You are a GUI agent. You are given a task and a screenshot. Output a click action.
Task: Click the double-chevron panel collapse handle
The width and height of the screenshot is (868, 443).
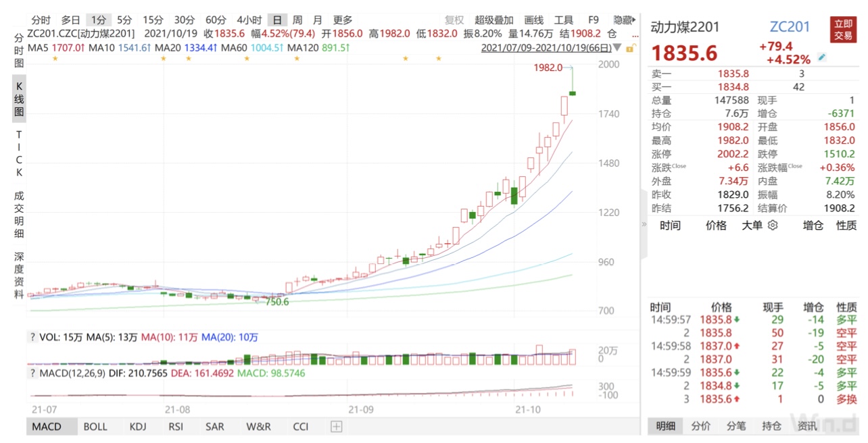pos(644,224)
